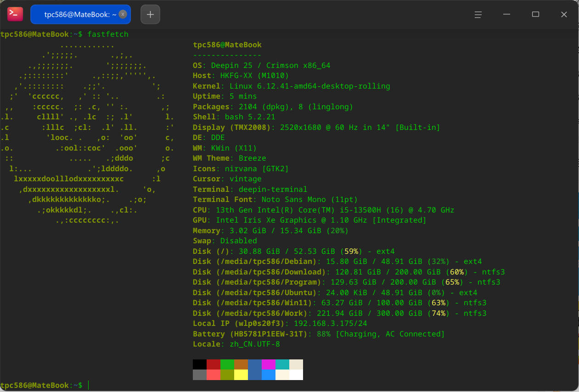Click the Terminal Font 'Noto Sans Mono (11pt)'
Viewport: 579px width, 392px height.
click(x=310, y=200)
